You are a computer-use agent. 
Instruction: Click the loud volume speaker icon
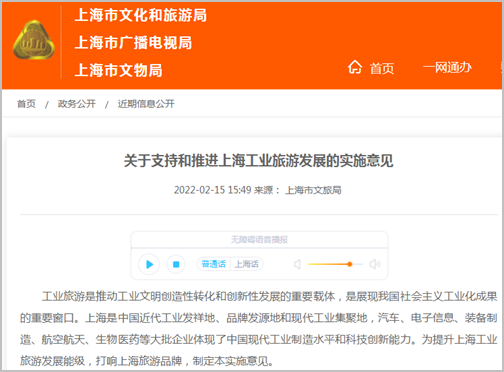(375, 264)
